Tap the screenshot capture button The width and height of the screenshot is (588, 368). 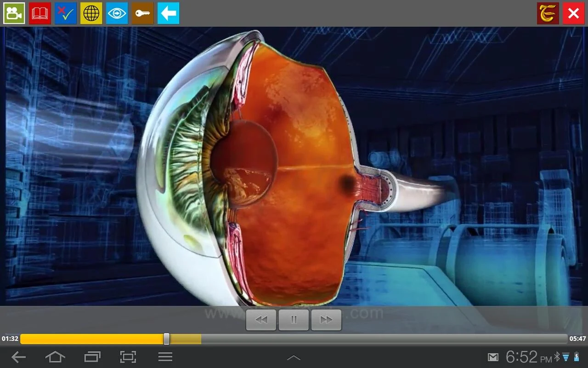coord(128,357)
